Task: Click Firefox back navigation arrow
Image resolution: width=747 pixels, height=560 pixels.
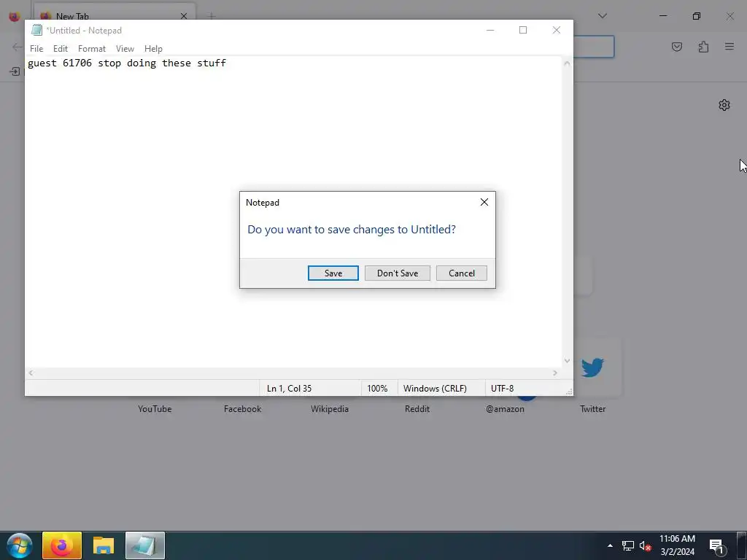Action: (x=18, y=47)
